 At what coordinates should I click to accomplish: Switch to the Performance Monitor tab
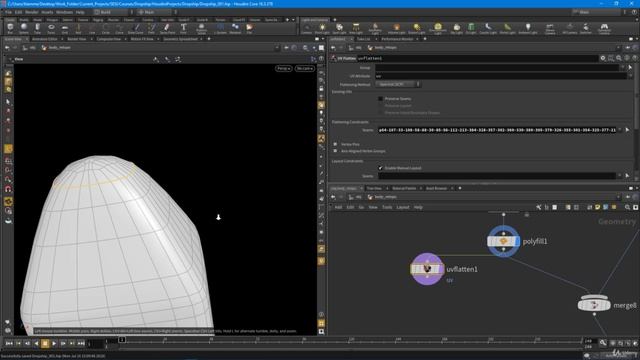tap(397, 39)
